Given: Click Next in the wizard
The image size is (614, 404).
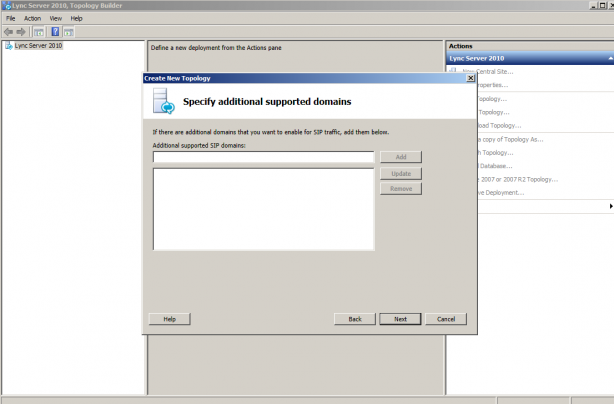Looking at the screenshot, I should 400,319.
